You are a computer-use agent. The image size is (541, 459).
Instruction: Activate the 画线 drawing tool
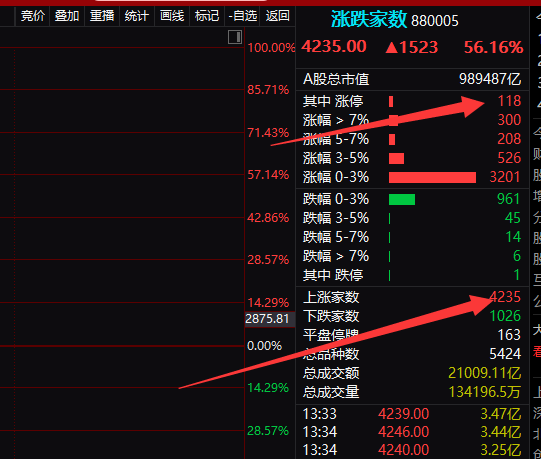172,16
